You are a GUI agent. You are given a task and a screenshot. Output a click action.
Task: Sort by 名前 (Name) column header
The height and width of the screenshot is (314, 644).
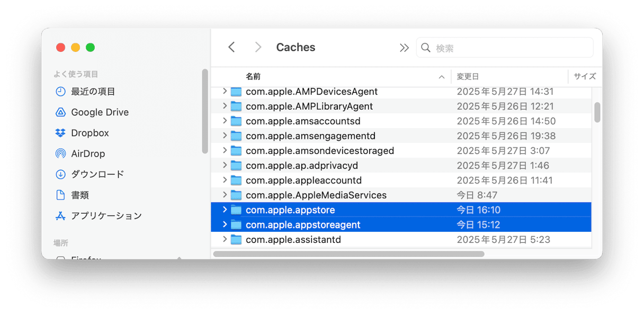[253, 77]
